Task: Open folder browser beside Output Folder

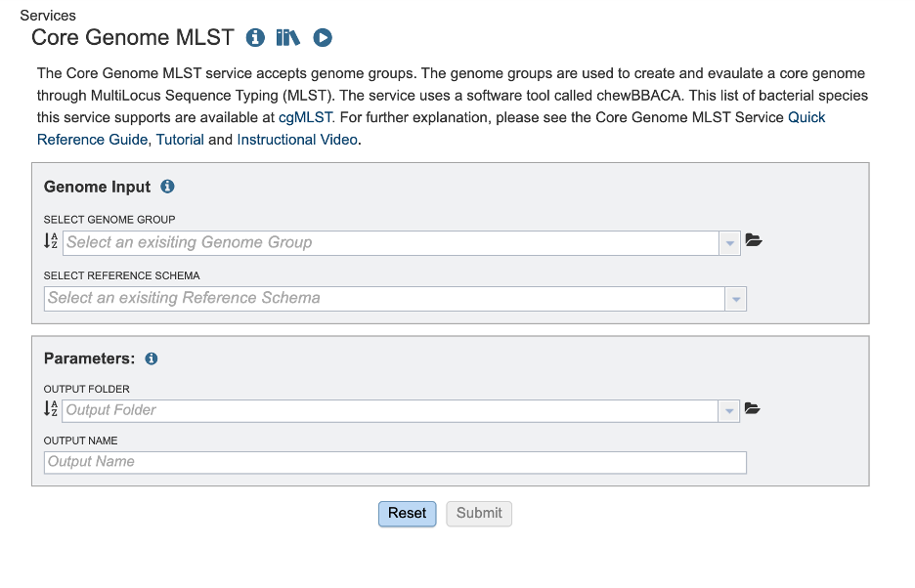Action: (754, 408)
